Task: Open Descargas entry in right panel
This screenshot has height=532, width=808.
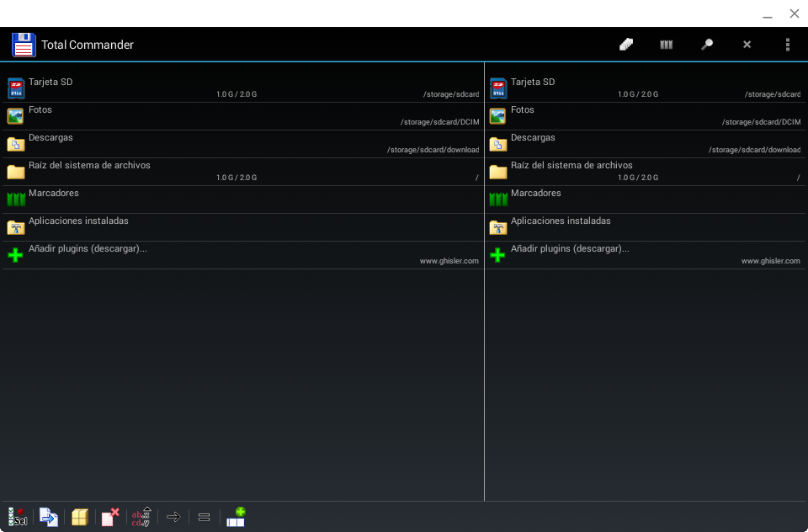Action: click(x=646, y=144)
